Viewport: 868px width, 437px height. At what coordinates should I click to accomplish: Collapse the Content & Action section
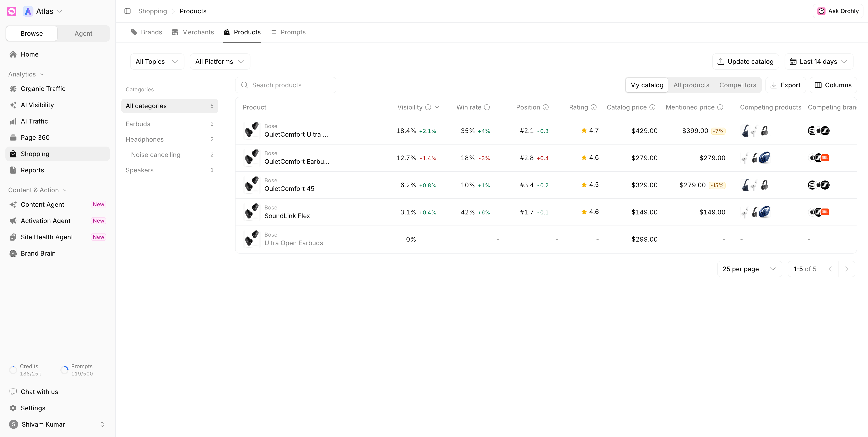[x=37, y=190]
